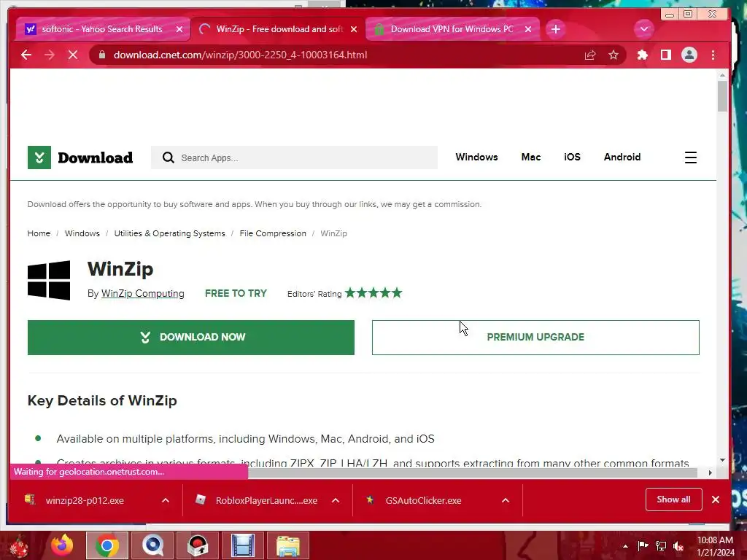747x560 pixels.
Task: Click the browser forward arrow
Action: (50, 55)
